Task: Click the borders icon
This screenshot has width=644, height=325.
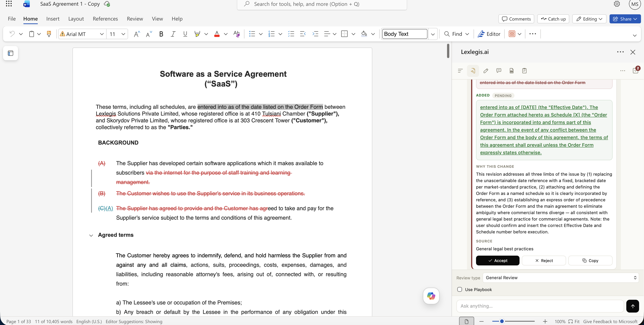Action: click(x=344, y=34)
